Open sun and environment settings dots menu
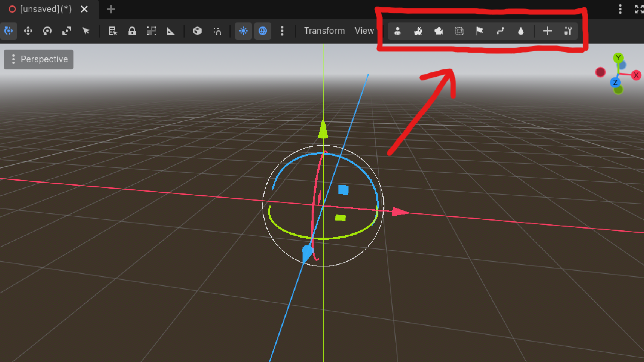Viewport: 644px width, 362px height. pyautogui.click(x=282, y=31)
